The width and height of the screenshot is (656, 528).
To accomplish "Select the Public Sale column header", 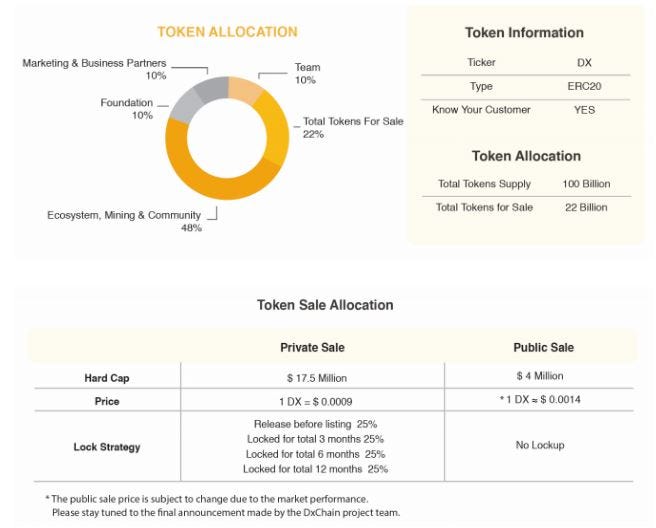I will point(543,347).
